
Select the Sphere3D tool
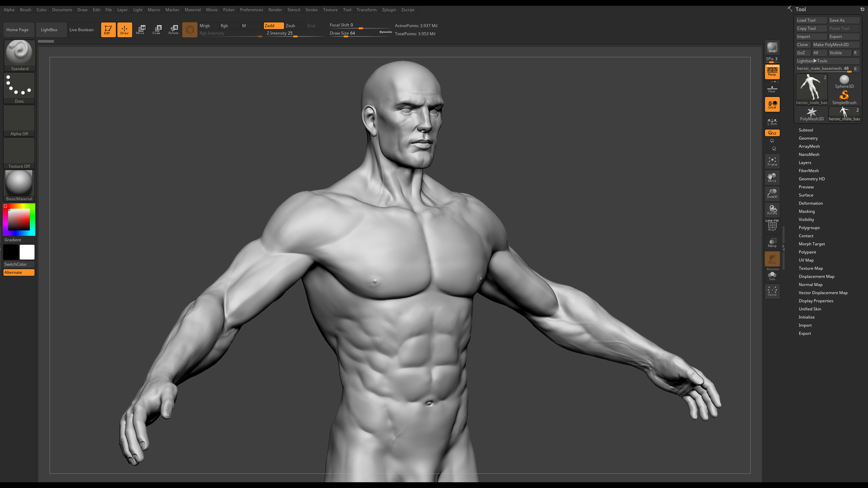844,81
